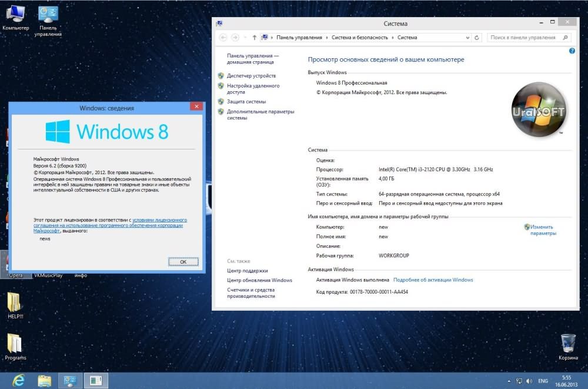This screenshot has width=588, height=389.
Task: Click Панель управления breadcrumb in address bar
Action: point(299,38)
